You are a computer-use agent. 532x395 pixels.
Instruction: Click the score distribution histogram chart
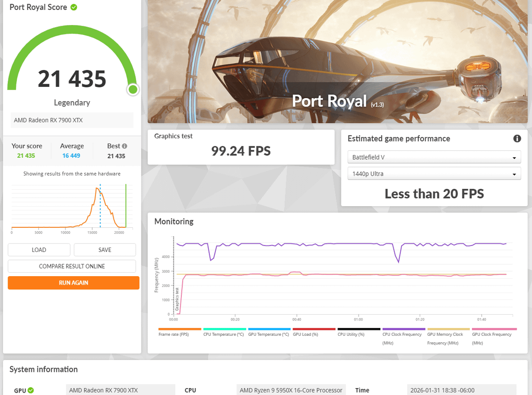tap(69, 207)
